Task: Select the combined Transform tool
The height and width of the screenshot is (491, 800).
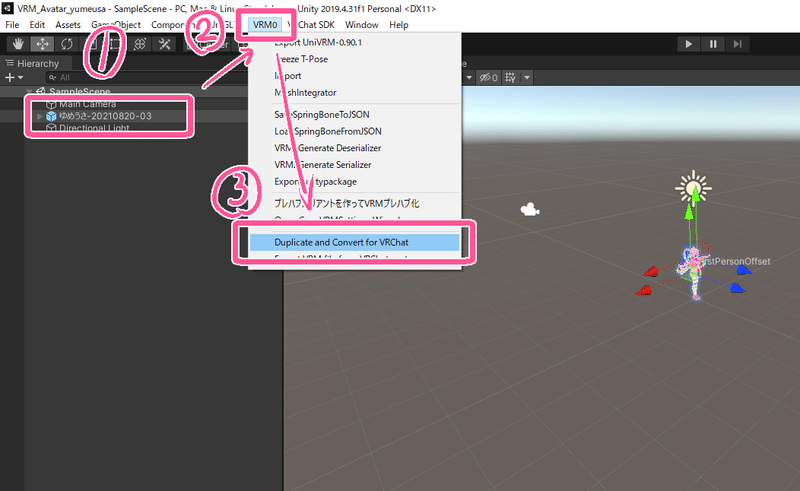Action: pos(140,44)
